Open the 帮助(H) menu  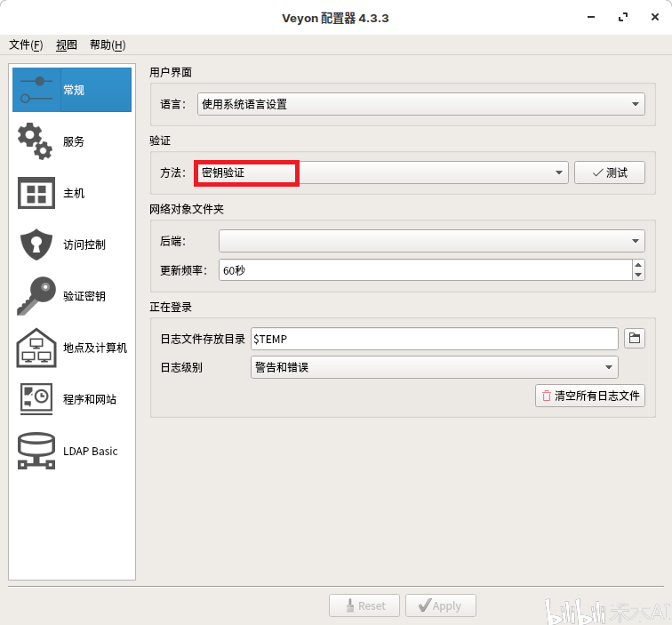point(108,44)
